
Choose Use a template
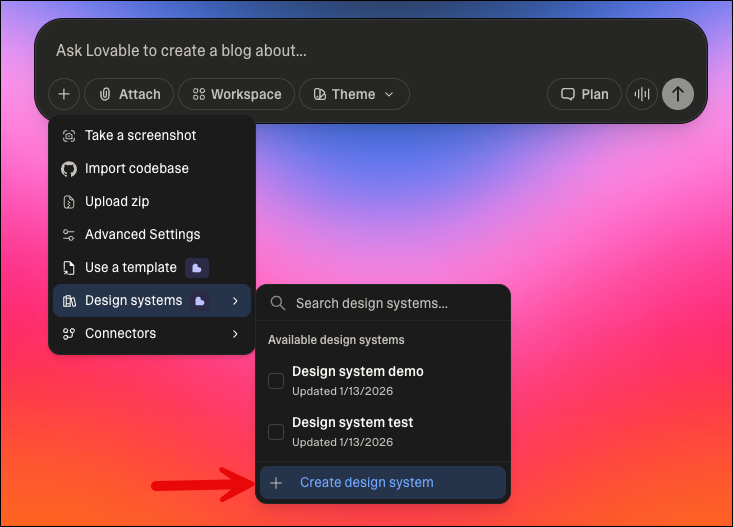pyautogui.click(x=152, y=267)
